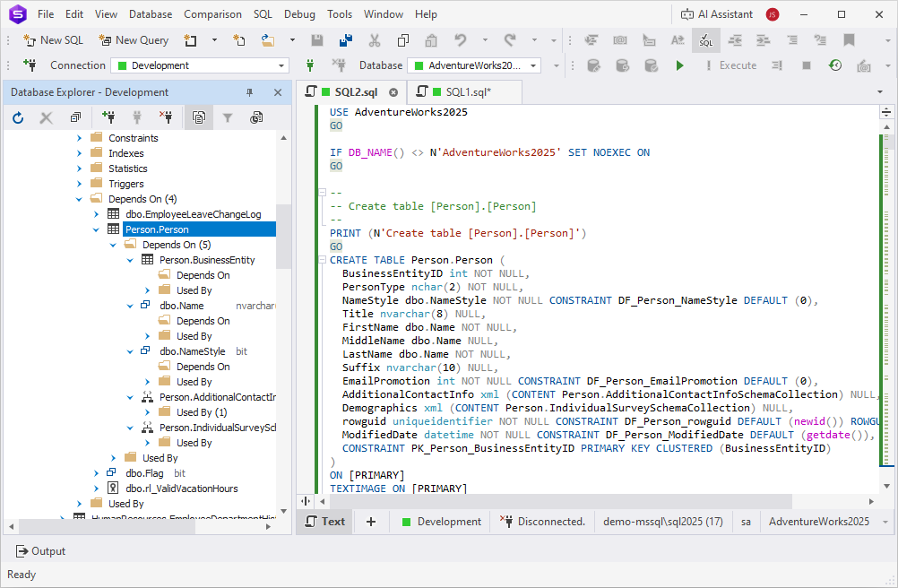Click the green Execute play icon
Viewport: 898px width, 588px height.
pyautogui.click(x=680, y=65)
